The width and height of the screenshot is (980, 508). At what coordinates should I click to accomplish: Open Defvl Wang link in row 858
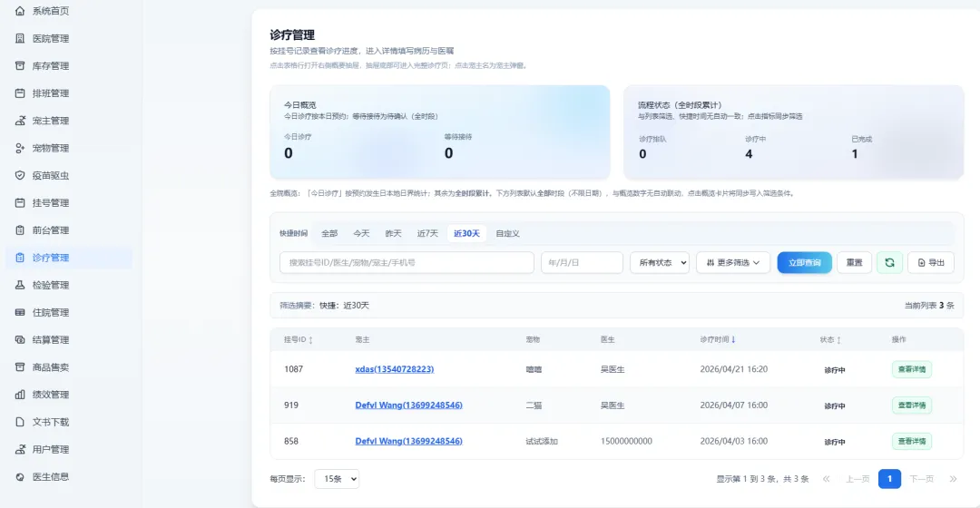tap(408, 441)
